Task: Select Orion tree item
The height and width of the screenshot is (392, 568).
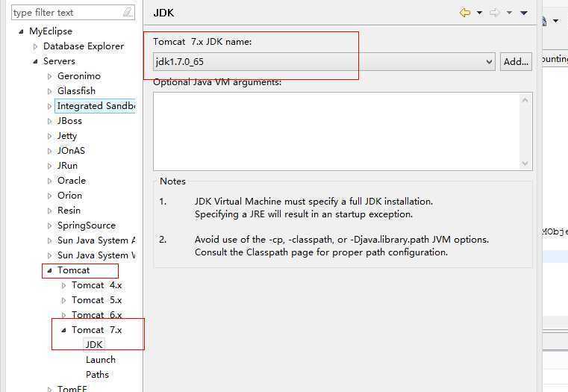Action: coord(69,196)
